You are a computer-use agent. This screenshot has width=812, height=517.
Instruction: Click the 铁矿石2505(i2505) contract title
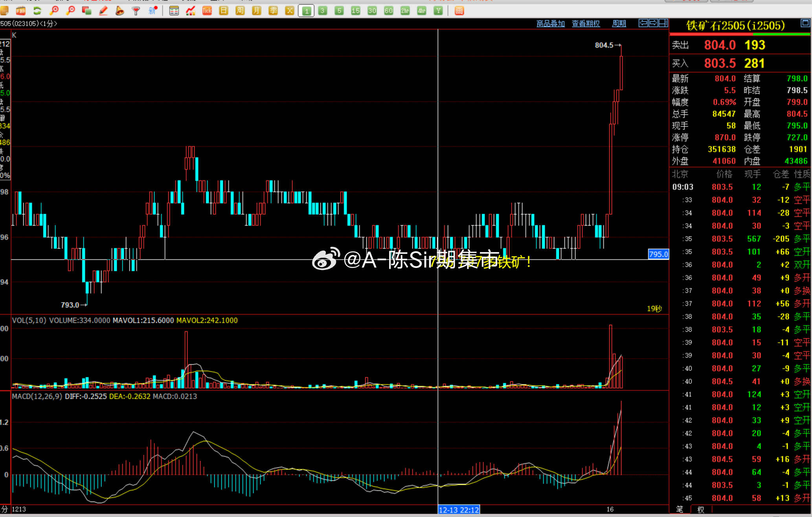coord(735,26)
